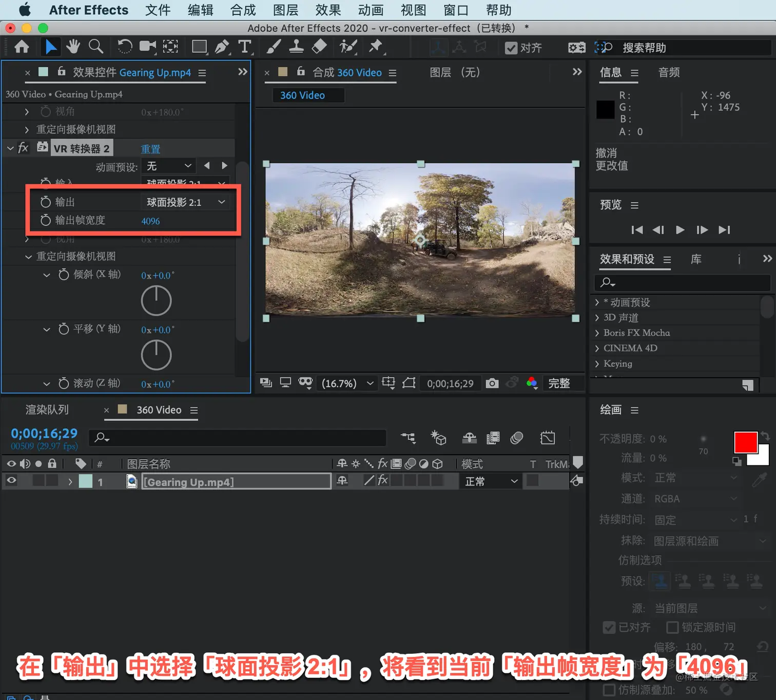Expand the CINEMA 4D effects category
The image size is (776, 700).
[x=597, y=348]
